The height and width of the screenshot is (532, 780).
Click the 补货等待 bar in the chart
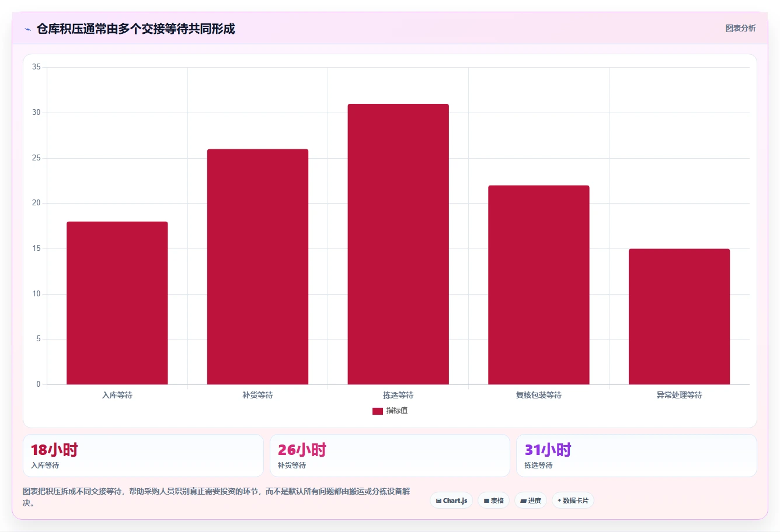(257, 267)
